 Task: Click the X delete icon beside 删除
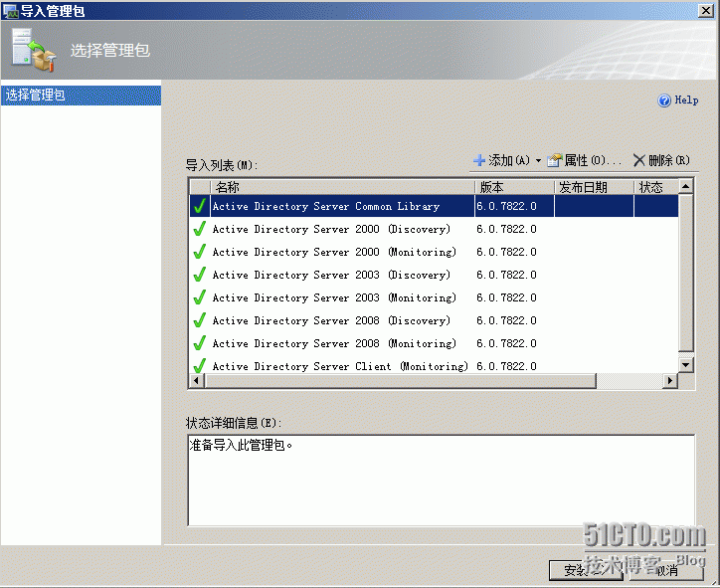[x=638, y=160]
